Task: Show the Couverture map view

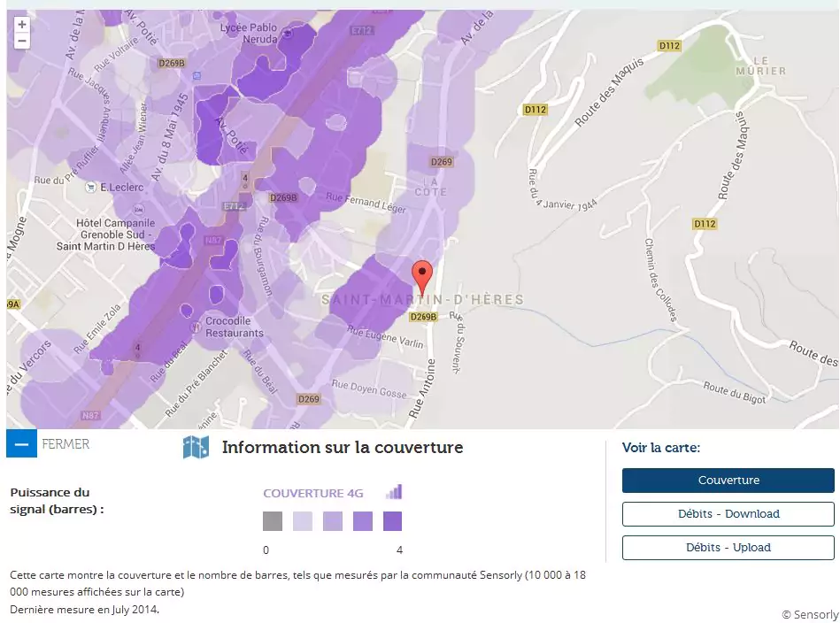Action: [728, 481]
